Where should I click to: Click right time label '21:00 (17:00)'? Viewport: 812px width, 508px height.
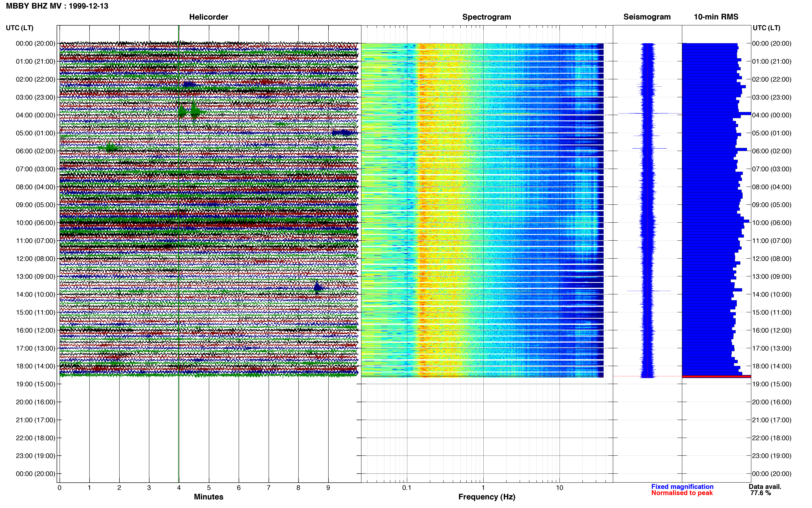[x=772, y=420]
